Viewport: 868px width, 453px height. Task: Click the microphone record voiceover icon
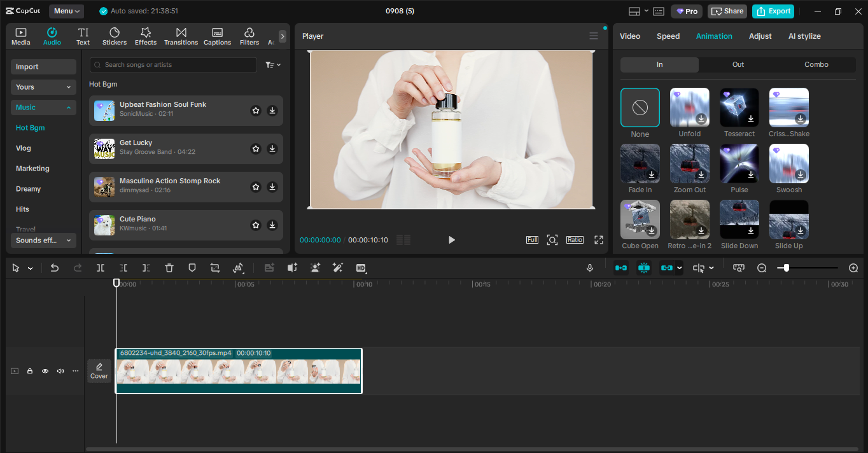[590, 268]
